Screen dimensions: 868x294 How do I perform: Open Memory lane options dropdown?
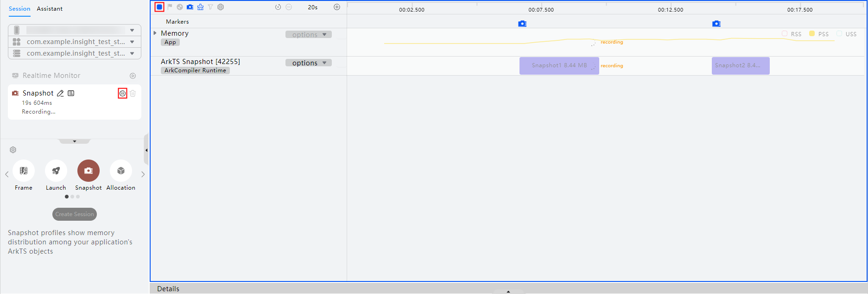tap(309, 34)
